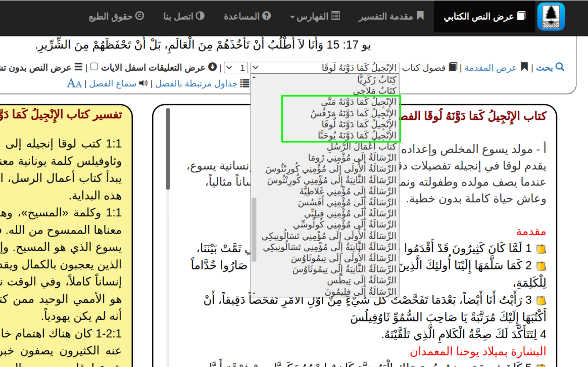
Task: Click the speaker icon for سماع الفصل
Action: click(x=143, y=83)
